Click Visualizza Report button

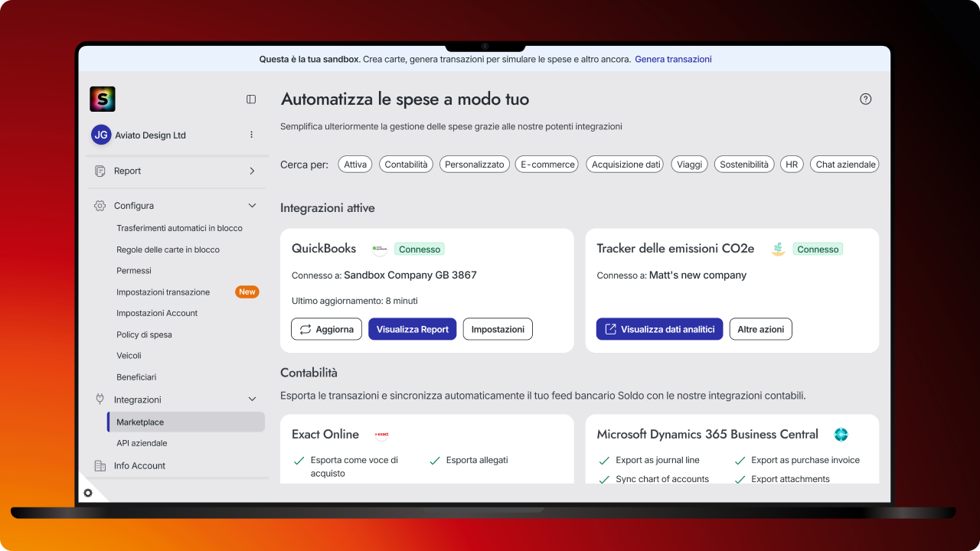click(x=413, y=329)
